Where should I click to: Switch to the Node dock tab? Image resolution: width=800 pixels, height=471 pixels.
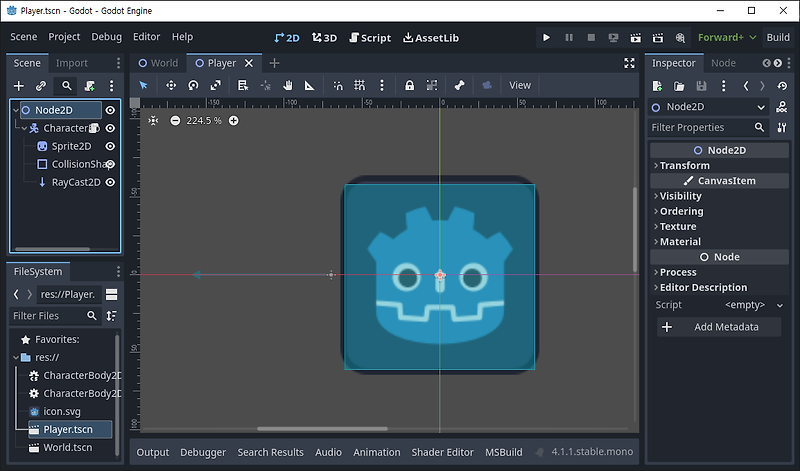coord(723,63)
